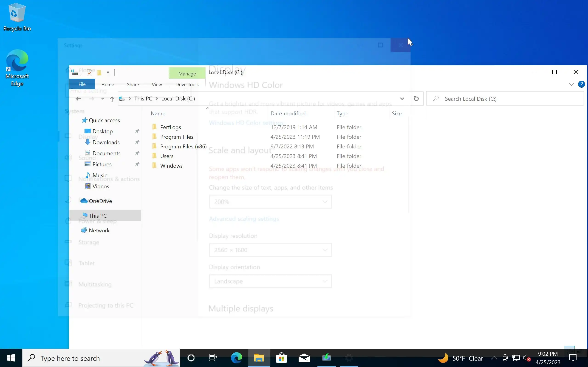This screenshot has width=588, height=367.
Task: Open the Windows folder
Action: [171, 166]
